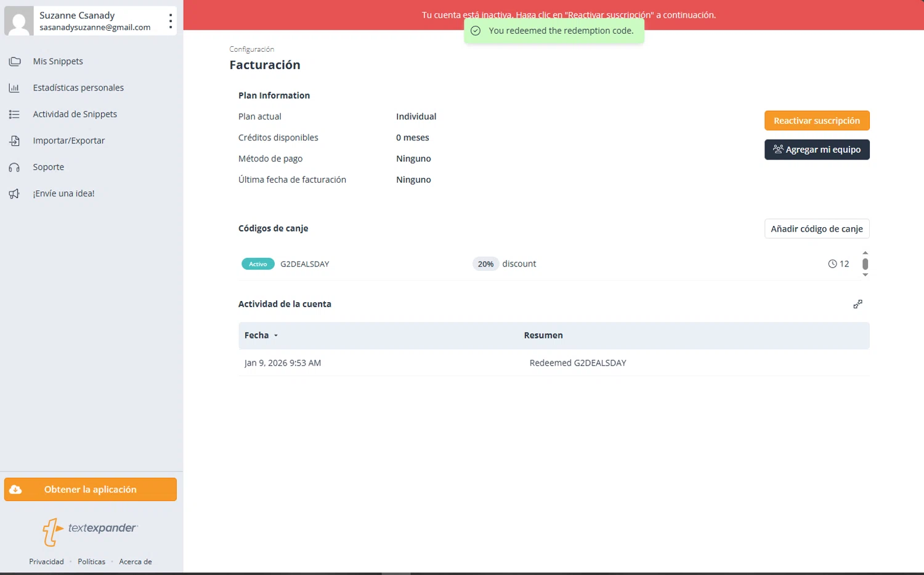Sort by the Fecha column header
The width and height of the screenshot is (924, 575).
coord(261,336)
